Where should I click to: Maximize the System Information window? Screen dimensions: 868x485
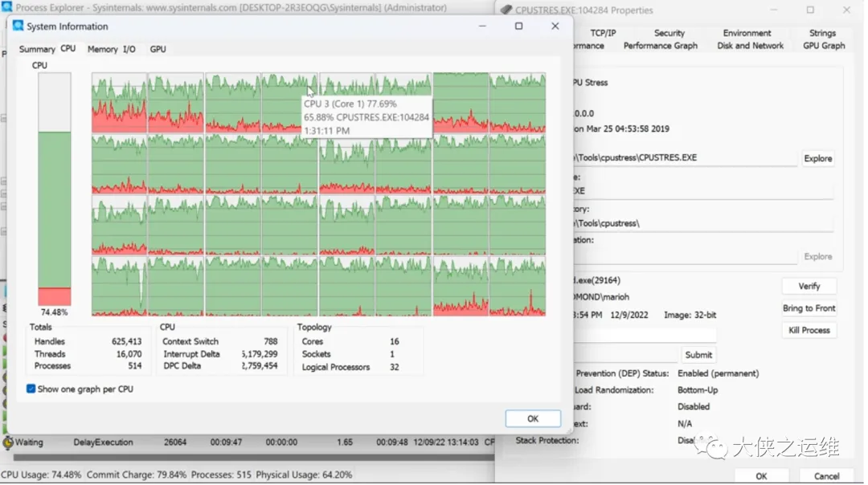click(520, 26)
